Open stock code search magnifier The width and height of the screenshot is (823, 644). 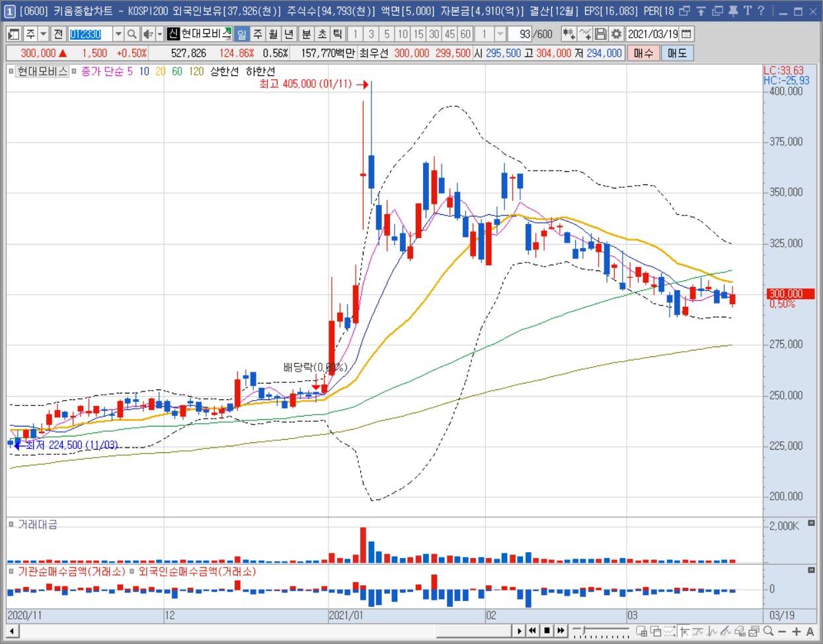point(132,34)
